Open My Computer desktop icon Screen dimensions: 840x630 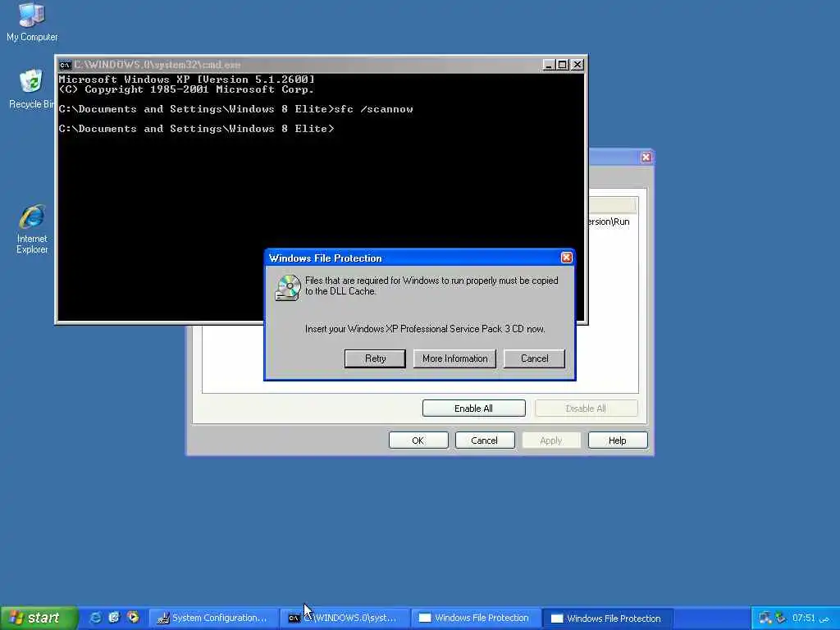32,21
